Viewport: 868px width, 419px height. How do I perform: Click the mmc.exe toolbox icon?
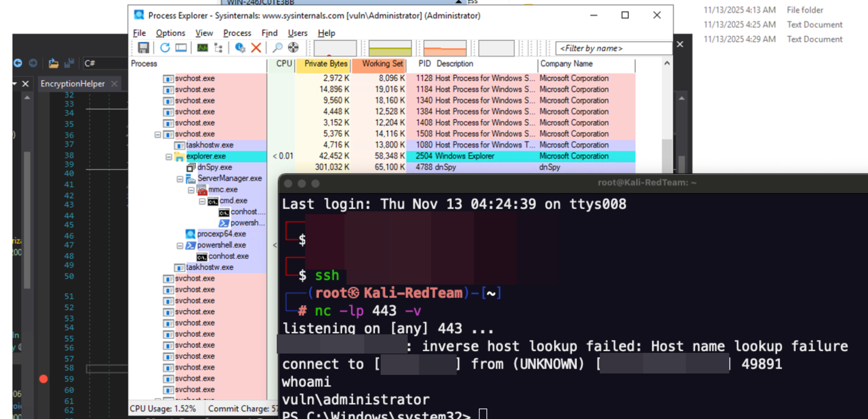[202, 190]
